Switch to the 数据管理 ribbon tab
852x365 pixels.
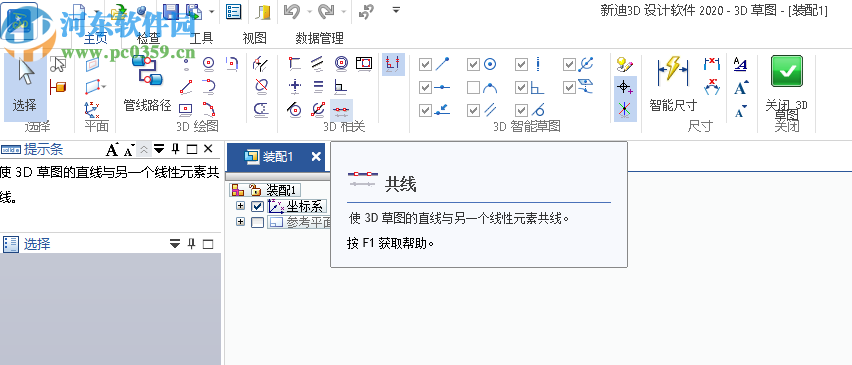(x=320, y=38)
